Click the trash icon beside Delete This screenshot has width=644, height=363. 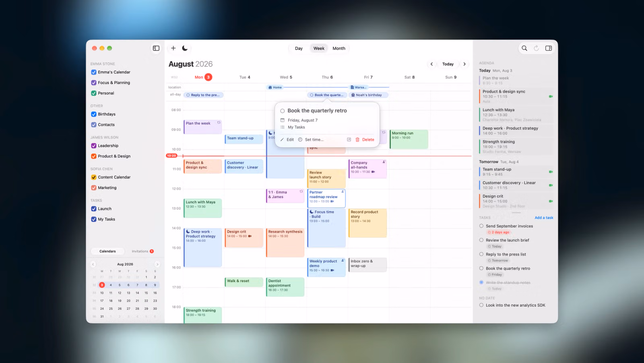point(357,140)
